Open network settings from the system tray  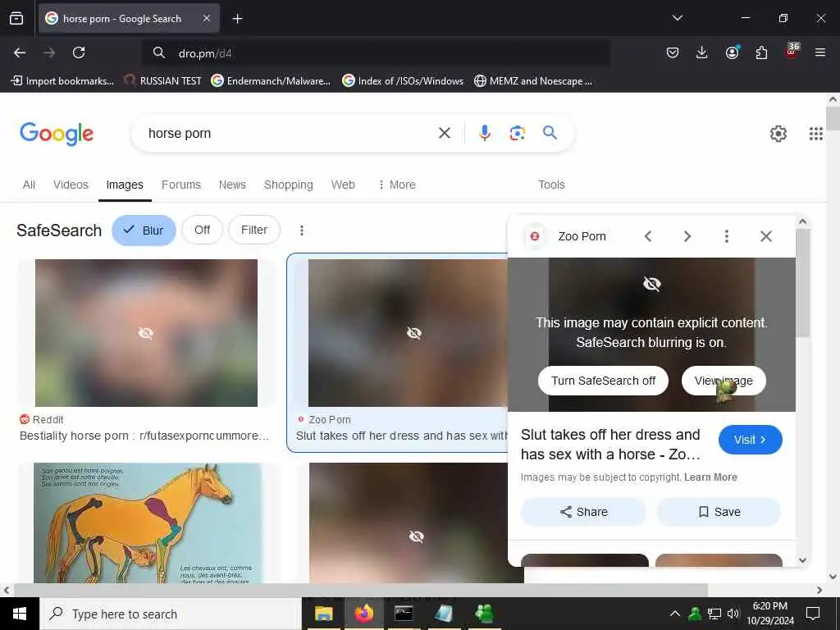click(714, 614)
